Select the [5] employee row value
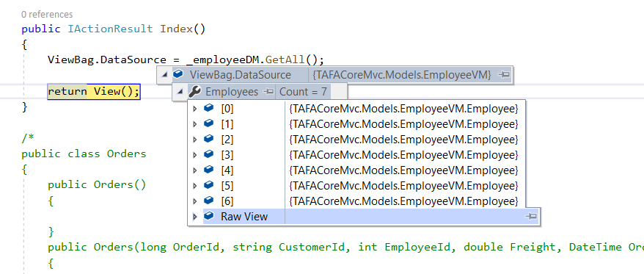Image resolution: width=644 pixels, height=274 pixels. tap(403, 186)
